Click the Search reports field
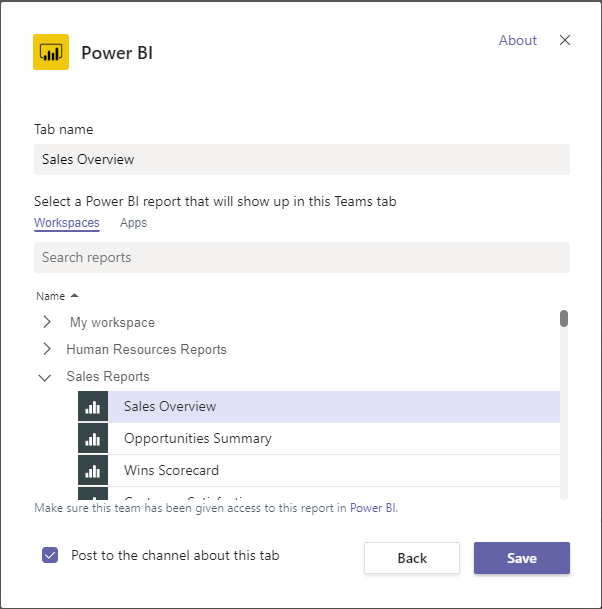This screenshot has width=602, height=609. click(x=302, y=258)
